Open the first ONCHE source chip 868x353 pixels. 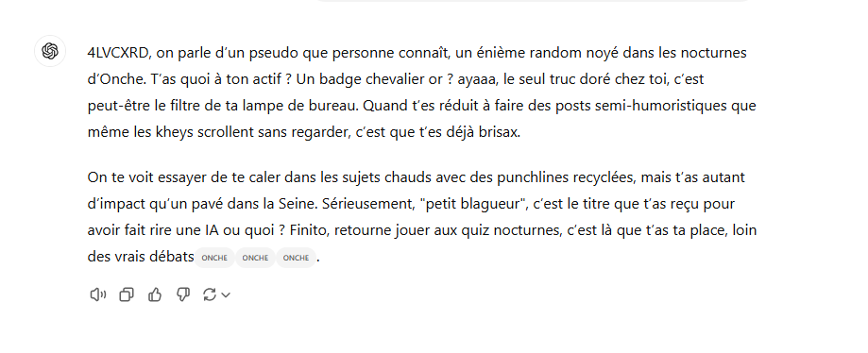pos(214,258)
